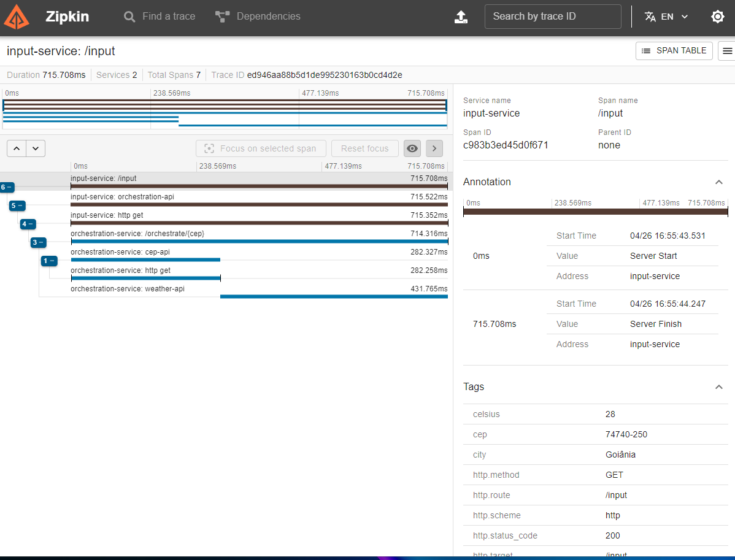Open the Dependencies page
Viewport: 735px width, 560px height.
[x=258, y=17]
